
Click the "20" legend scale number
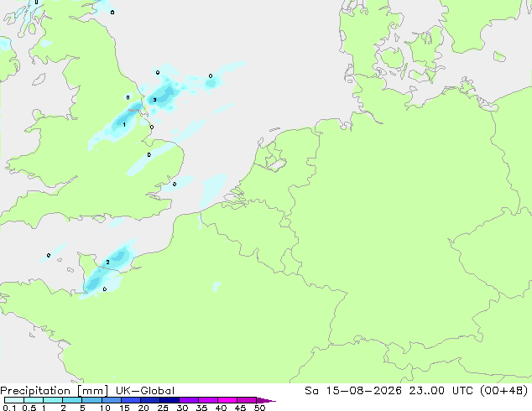[143, 408]
